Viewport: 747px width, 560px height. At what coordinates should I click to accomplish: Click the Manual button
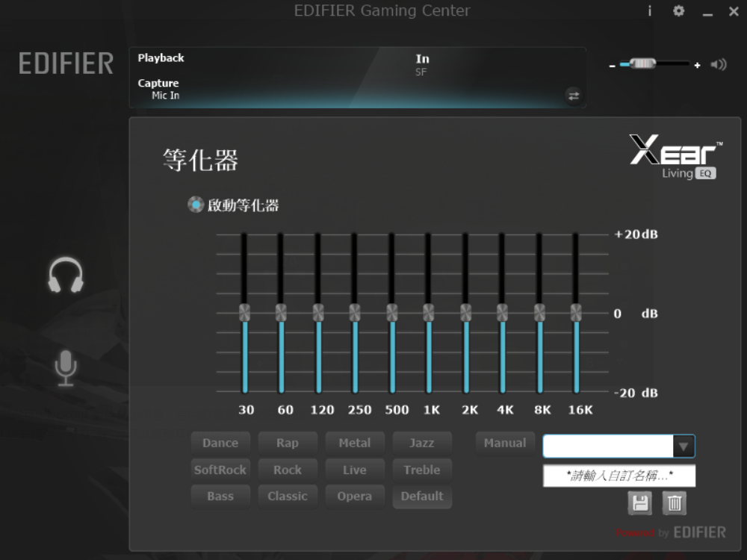[x=505, y=444]
